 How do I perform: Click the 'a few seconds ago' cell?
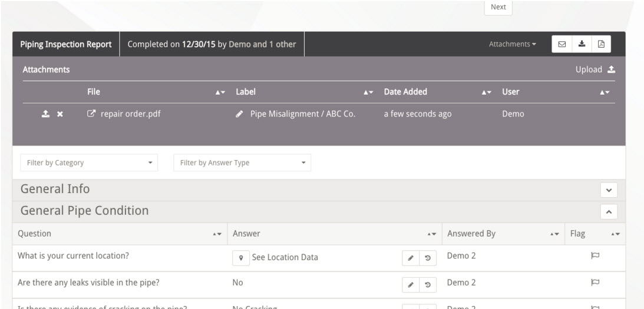pos(418,114)
